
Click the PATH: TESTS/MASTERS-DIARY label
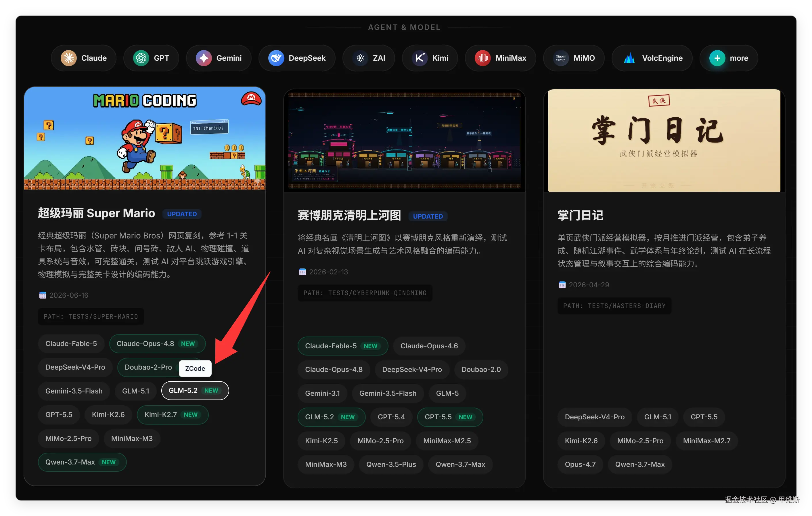(614, 306)
